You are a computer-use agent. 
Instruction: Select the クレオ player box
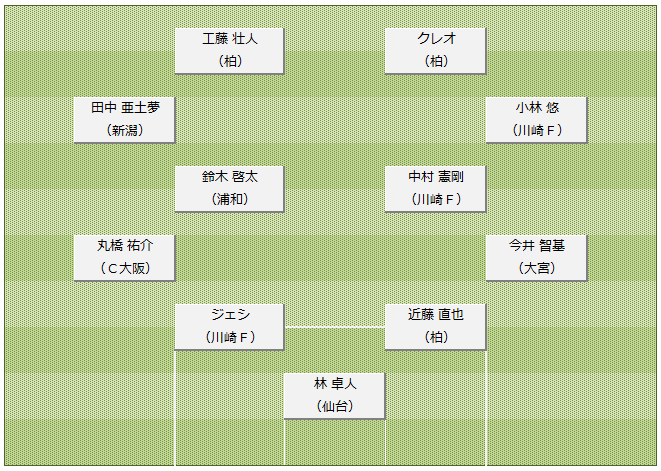tap(435, 51)
